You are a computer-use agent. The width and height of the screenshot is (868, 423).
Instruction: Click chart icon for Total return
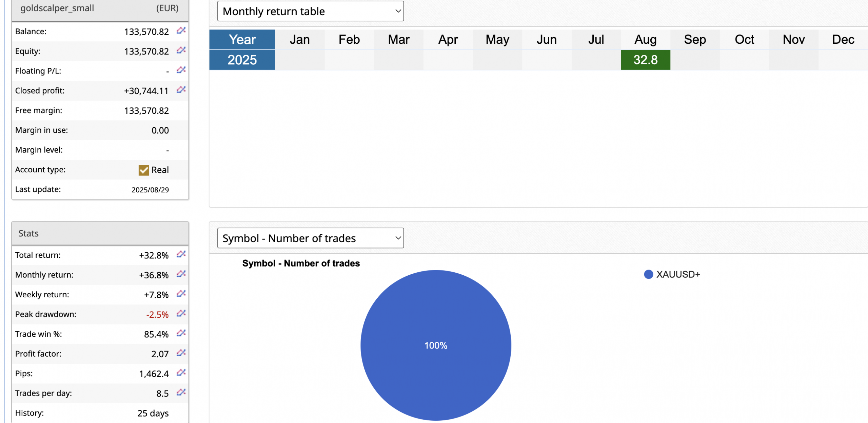[181, 254]
